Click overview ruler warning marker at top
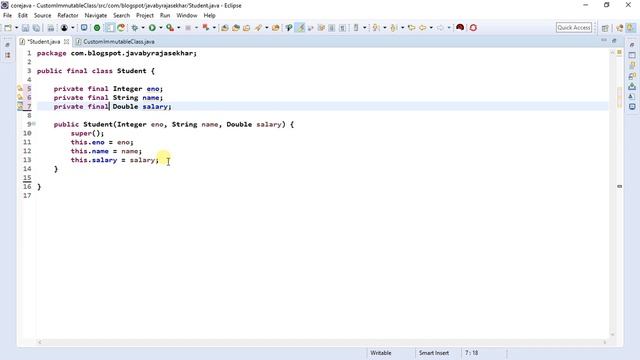The height and width of the screenshot is (360, 640). click(x=619, y=52)
